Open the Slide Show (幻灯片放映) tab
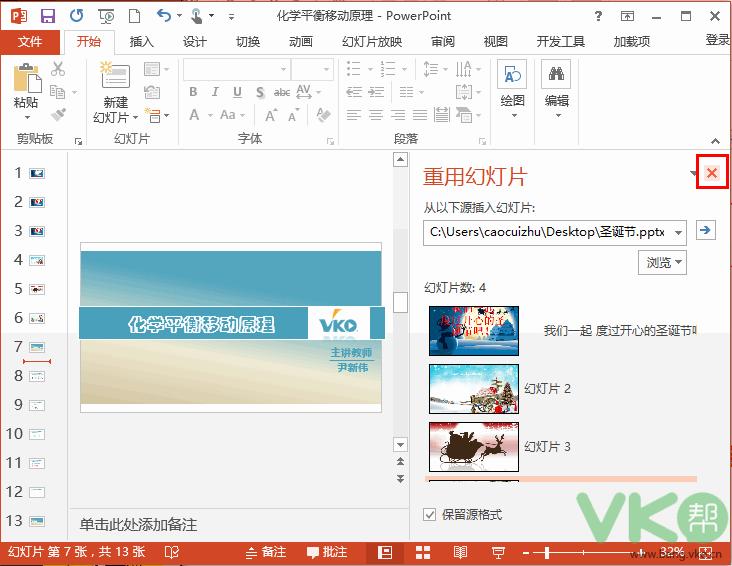Image resolution: width=732 pixels, height=566 pixels. click(372, 42)
